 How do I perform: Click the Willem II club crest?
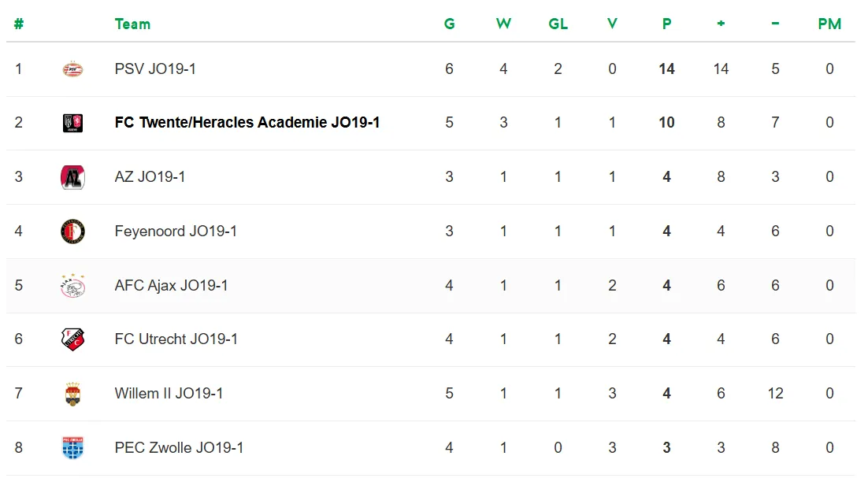point(72,394)
